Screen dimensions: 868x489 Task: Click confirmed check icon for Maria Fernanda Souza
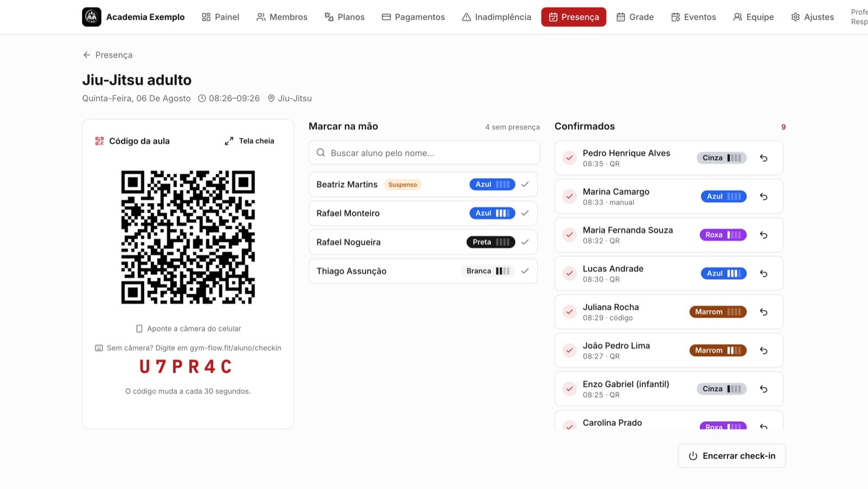point(569,235)
